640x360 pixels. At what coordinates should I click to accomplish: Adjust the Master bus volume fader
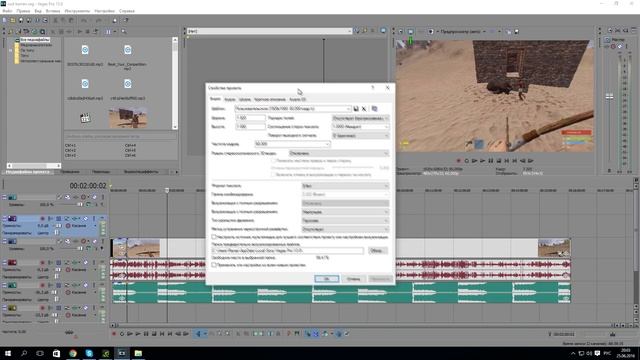(x=609, y=97)
